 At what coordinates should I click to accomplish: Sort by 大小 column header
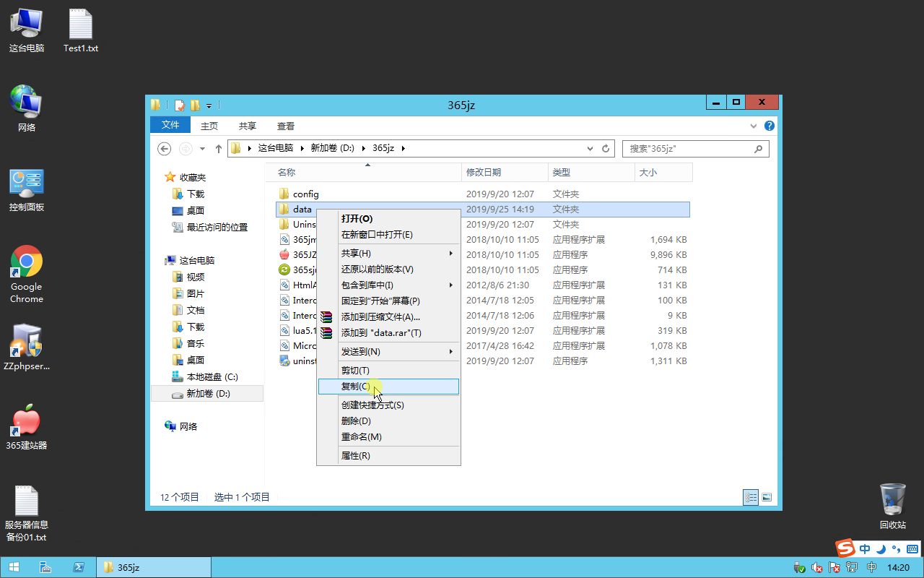[663, 173]
